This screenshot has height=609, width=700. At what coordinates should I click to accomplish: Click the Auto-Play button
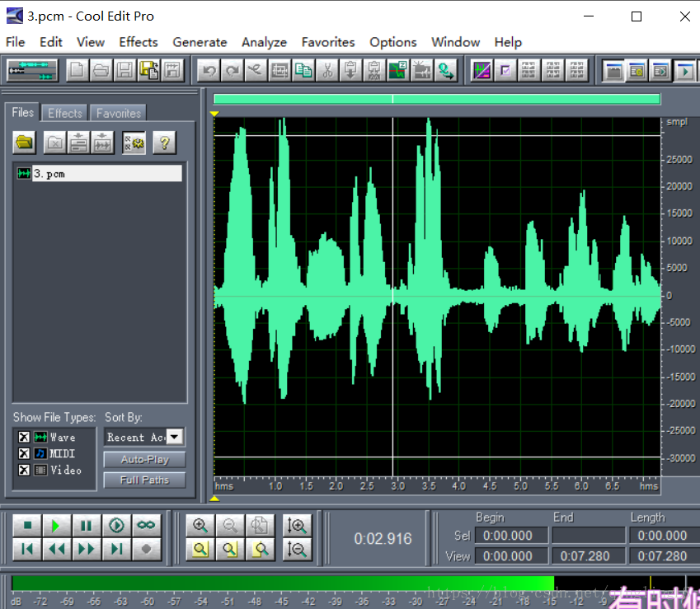pyautogui.click(x=143, y=459)
